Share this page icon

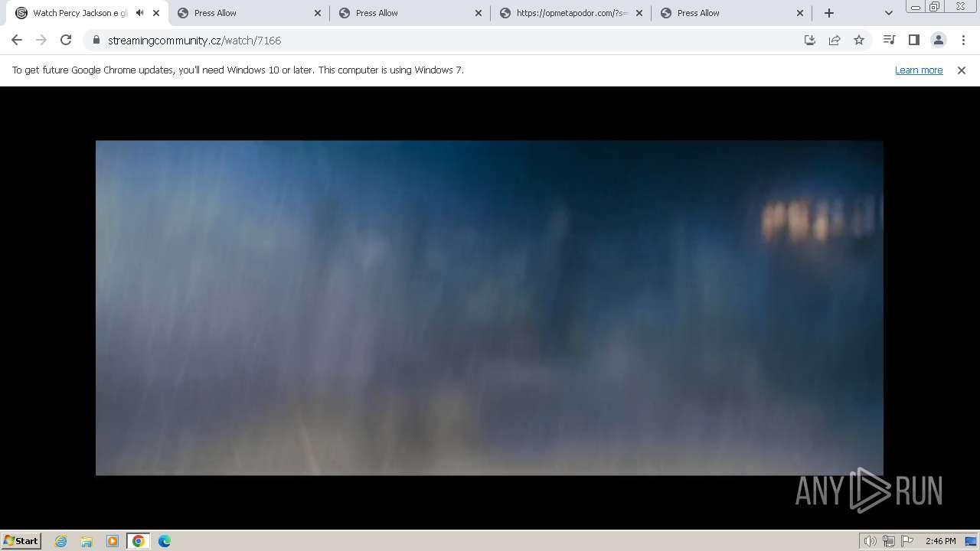tap(835, 40)
